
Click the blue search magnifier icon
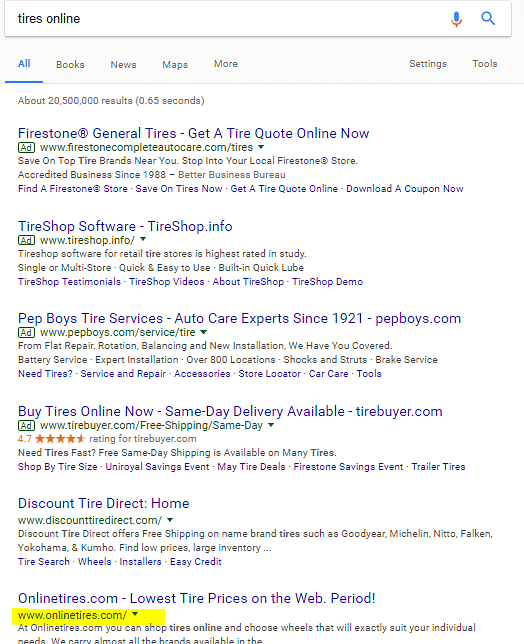pyautogui.click(x=488, y=18)
